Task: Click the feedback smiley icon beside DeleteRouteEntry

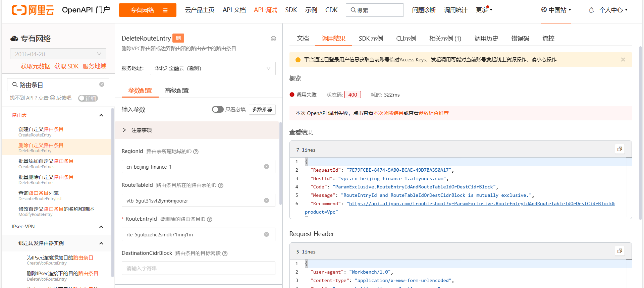Action: 273,39
